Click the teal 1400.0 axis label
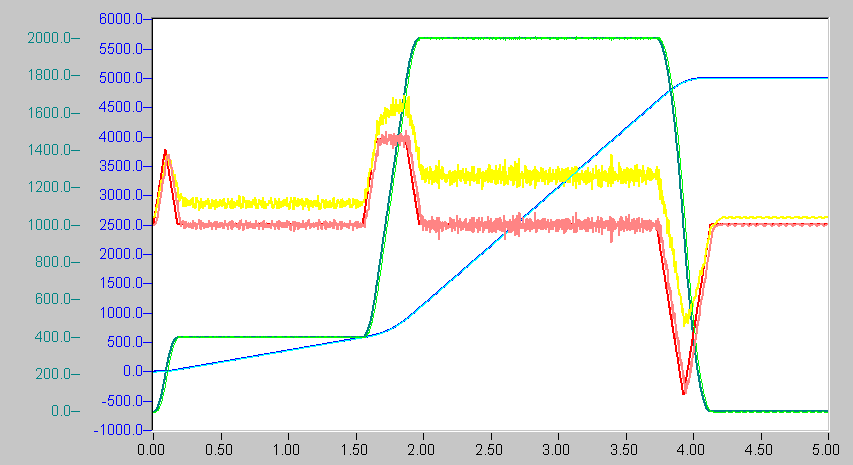 pyautogui.click(x=49, y=150)
